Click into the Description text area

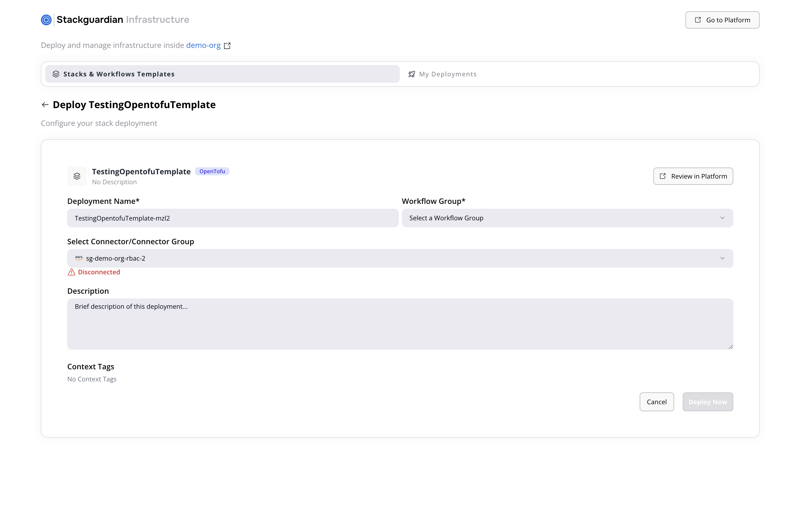coord(400,324)
